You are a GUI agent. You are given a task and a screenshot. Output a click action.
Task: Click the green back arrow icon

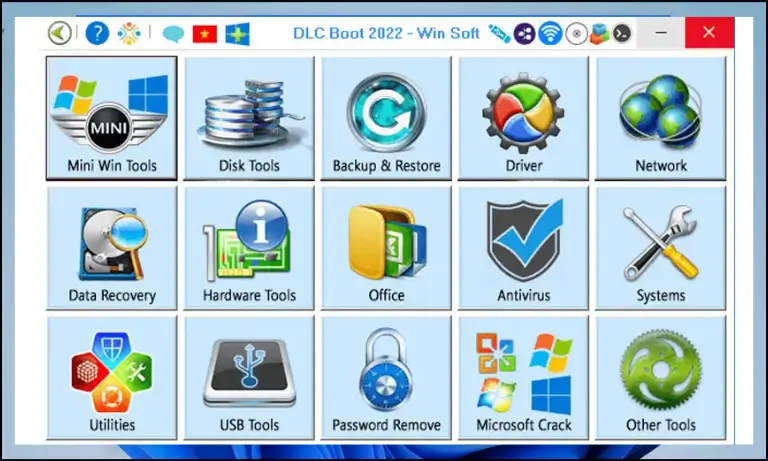pos(60,33)
